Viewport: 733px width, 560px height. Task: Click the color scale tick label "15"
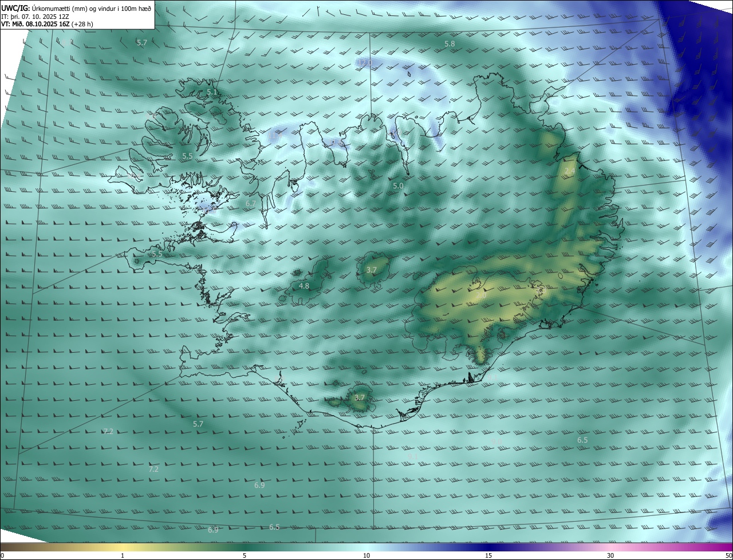[x=488, y=555]
